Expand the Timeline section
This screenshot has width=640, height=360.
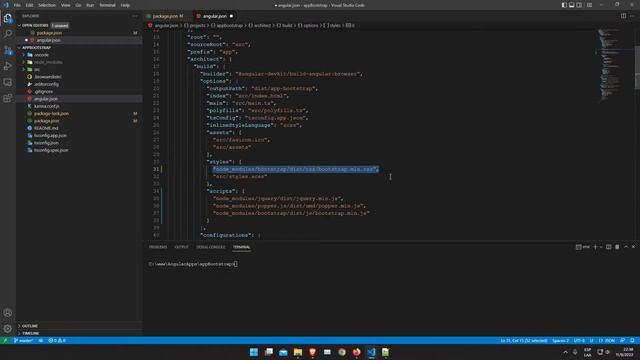[31, 333]
